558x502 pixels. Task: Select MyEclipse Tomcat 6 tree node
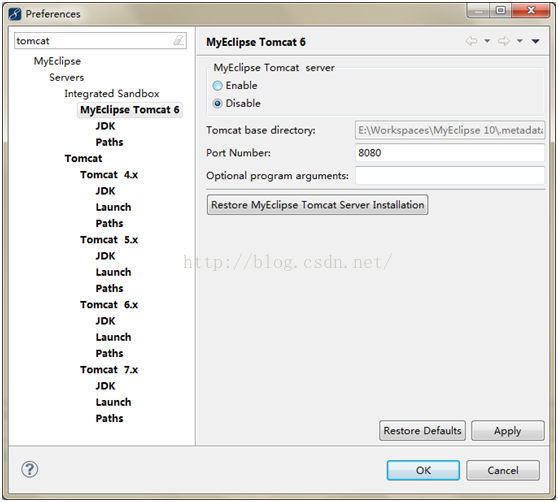pos(130,110)
